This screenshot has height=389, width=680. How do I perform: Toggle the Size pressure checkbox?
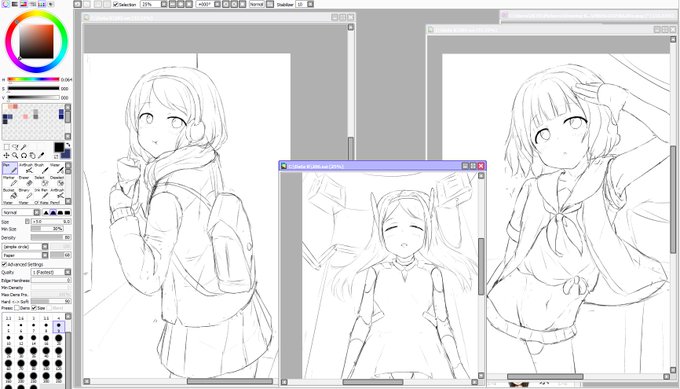pyautogui.click(x=34, y=308)
